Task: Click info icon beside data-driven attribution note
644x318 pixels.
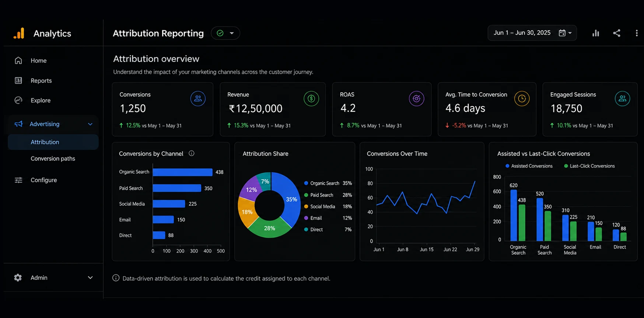Action: point(116,278)
